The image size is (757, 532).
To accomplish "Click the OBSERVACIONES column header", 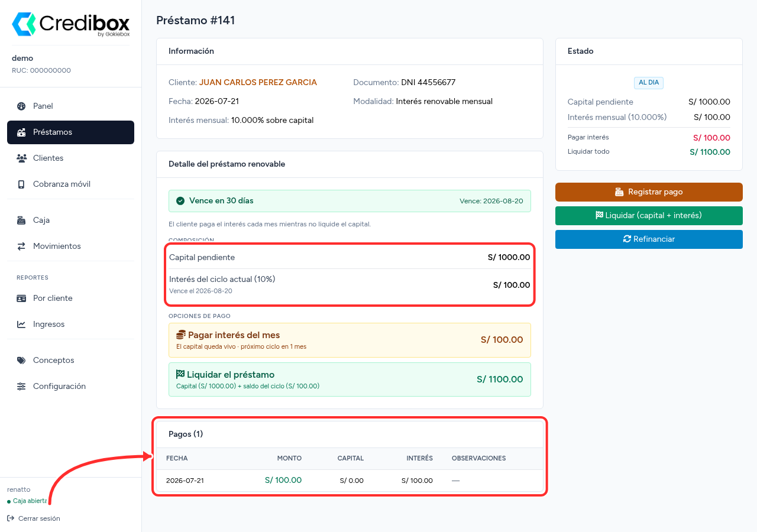I will pos(479,459).
